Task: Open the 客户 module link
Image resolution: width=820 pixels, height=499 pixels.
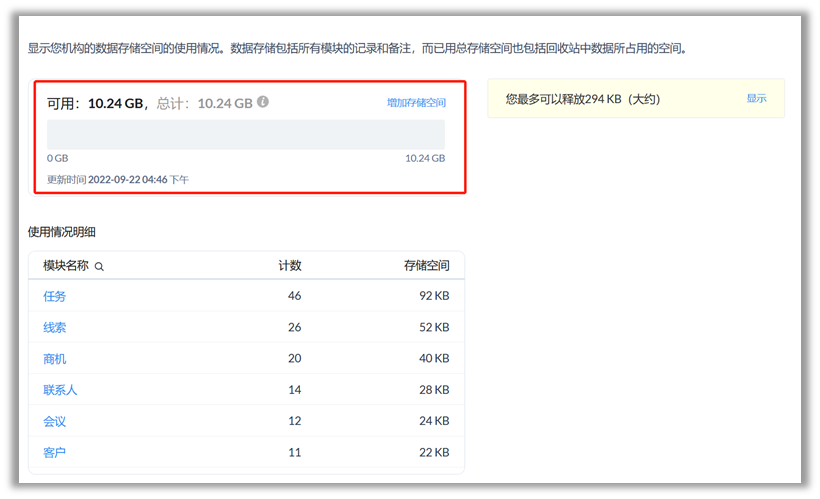Action: [x=55, y=453]
